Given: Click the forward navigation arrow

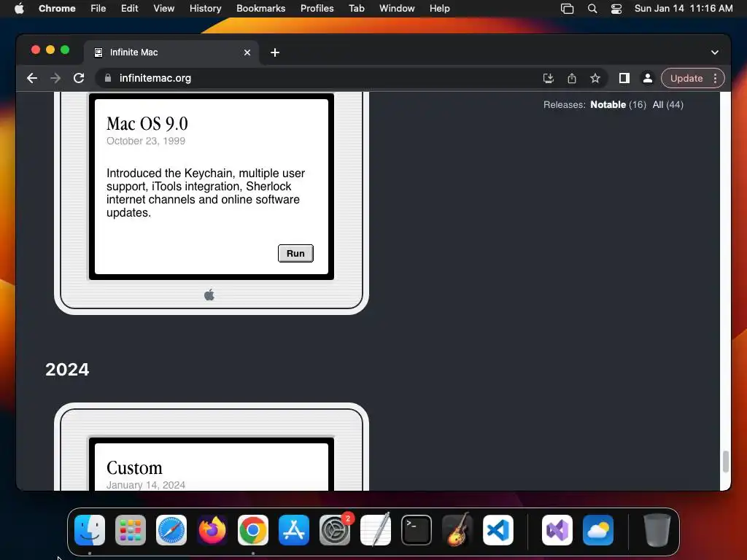Looking at the screenshot, I should click(x=55, y=78).
